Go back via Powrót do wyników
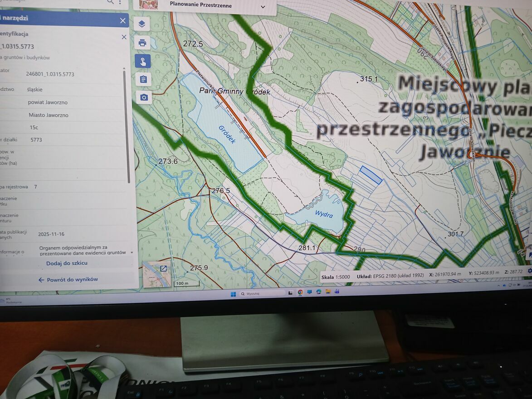This screenshot has height=399, width=532. 68,280
